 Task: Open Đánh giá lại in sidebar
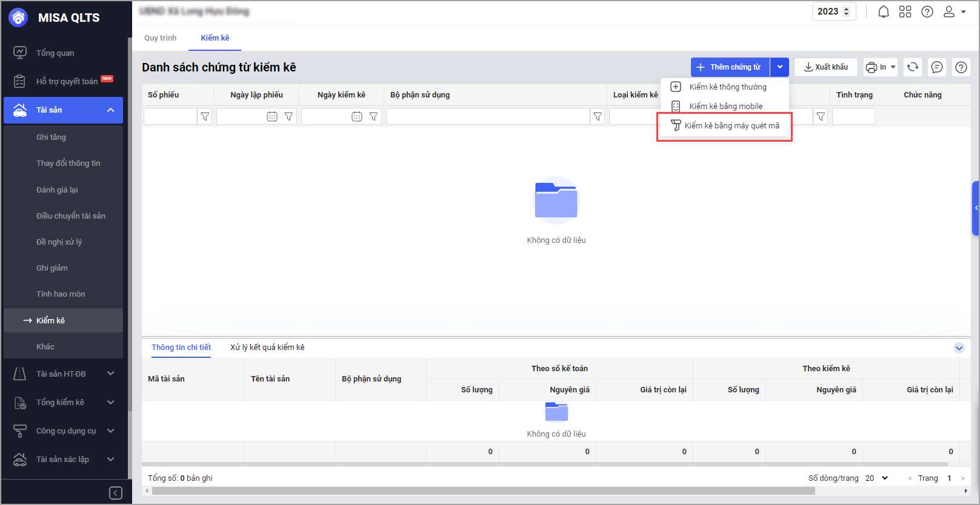(57, 190)
